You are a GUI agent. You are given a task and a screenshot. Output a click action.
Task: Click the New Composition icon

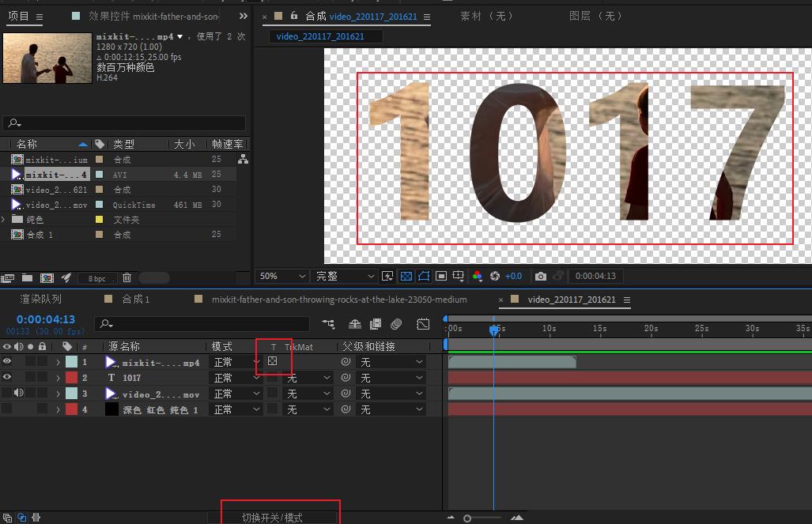point(47,278)
